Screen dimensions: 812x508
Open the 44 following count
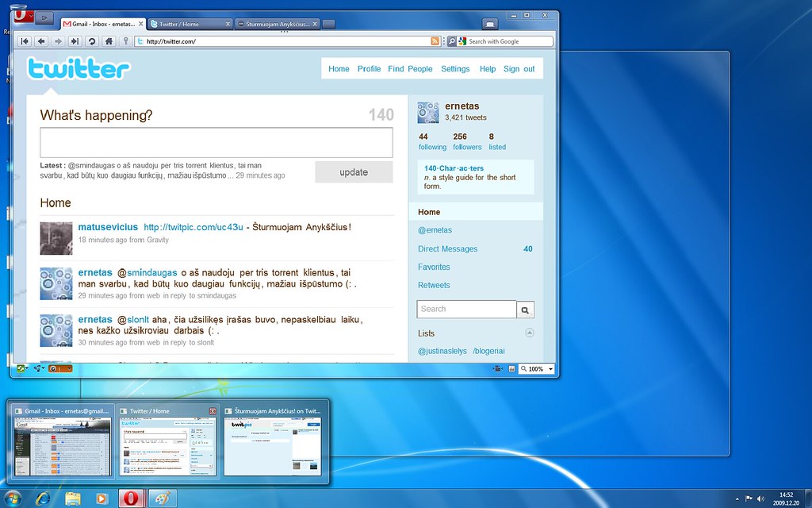point(432,141)
